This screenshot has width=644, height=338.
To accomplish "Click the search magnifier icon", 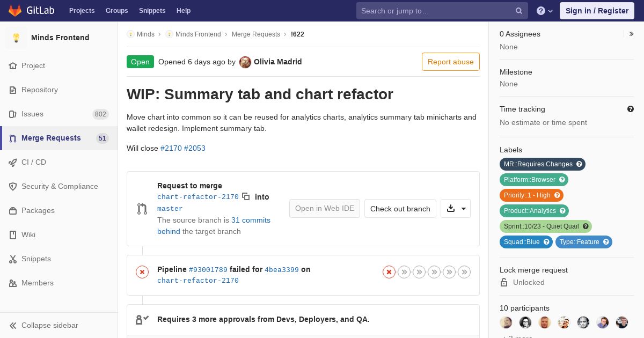I will coord(519,11).
